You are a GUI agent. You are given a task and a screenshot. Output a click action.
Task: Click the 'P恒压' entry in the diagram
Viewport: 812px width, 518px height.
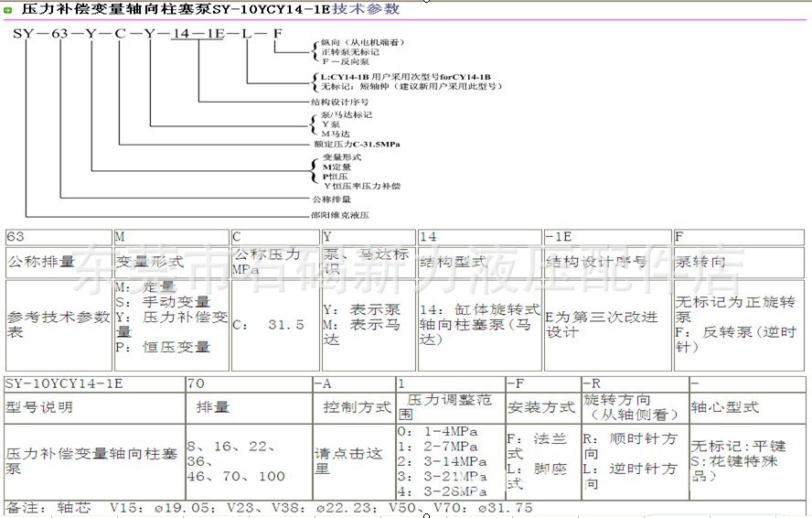pyautogui.click(x=335, y=177)
